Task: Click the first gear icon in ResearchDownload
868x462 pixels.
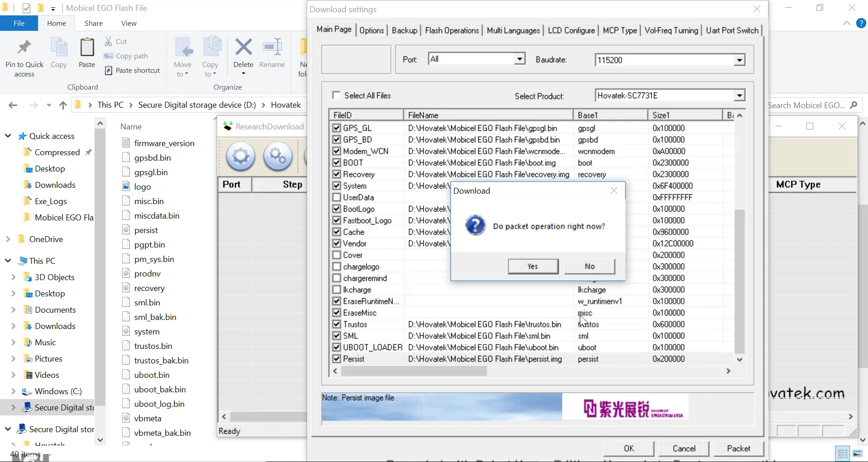Action: 241,157
